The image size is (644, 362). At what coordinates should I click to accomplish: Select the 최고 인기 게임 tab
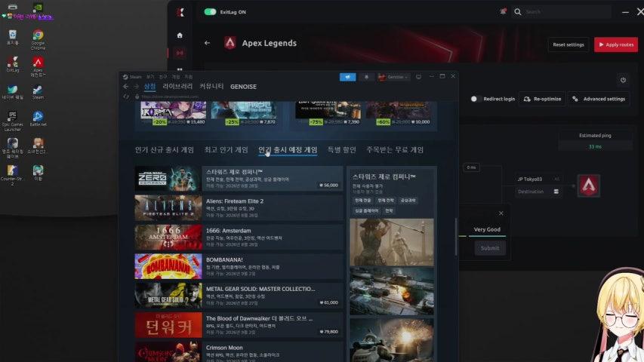226,150
